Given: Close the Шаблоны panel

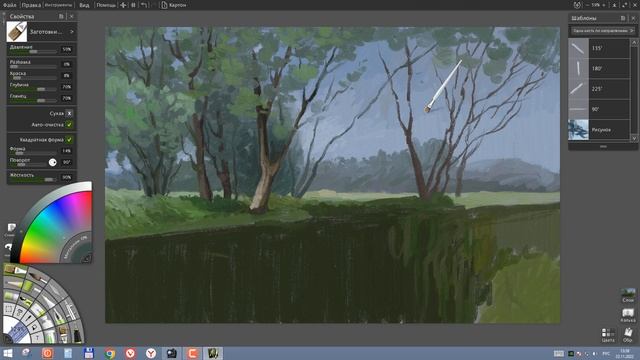Looking at the screenshot, I should (633, 18).
